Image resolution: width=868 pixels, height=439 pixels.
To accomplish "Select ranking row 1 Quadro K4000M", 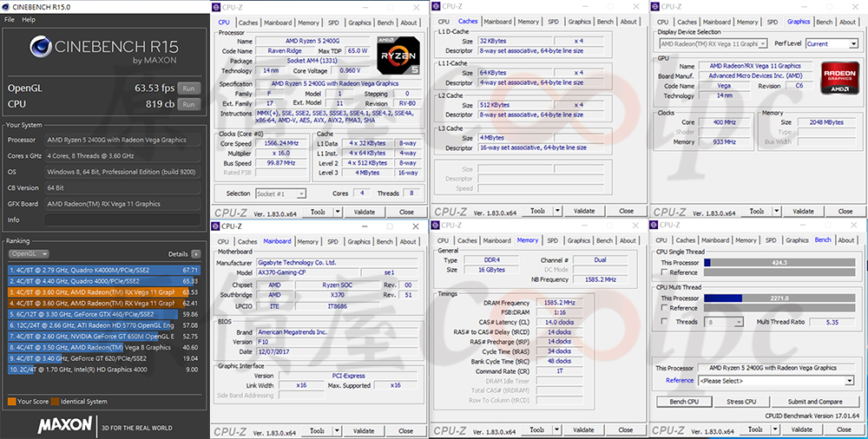I will coord(103,270).
